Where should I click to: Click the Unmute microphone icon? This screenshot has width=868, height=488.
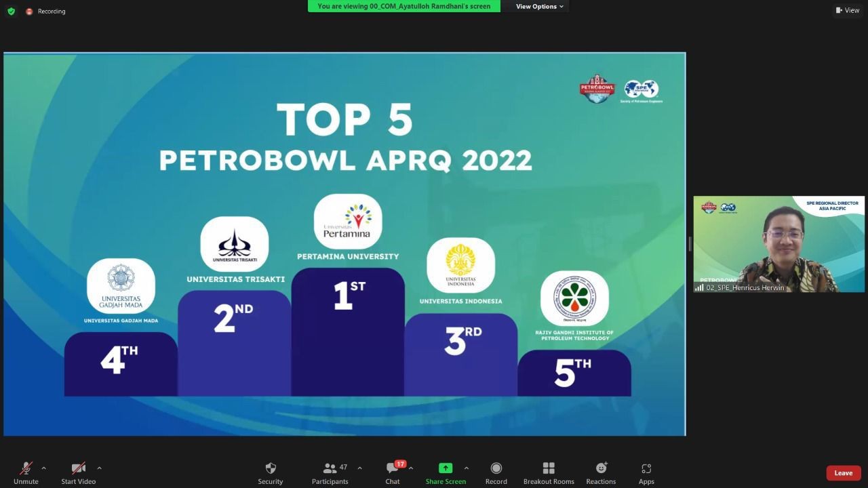[26, 468]
